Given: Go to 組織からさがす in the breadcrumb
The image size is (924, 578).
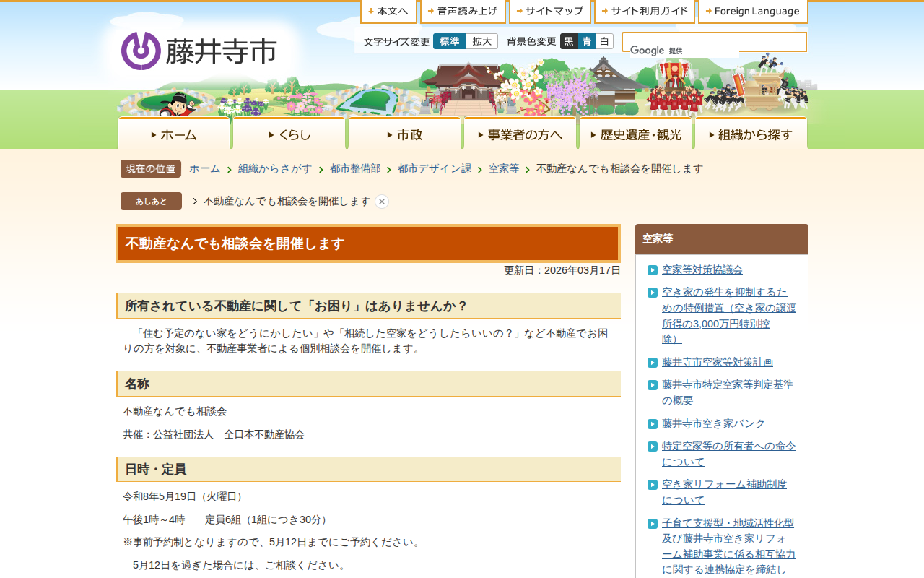Looking at the screenshot, I should [275, 168].
